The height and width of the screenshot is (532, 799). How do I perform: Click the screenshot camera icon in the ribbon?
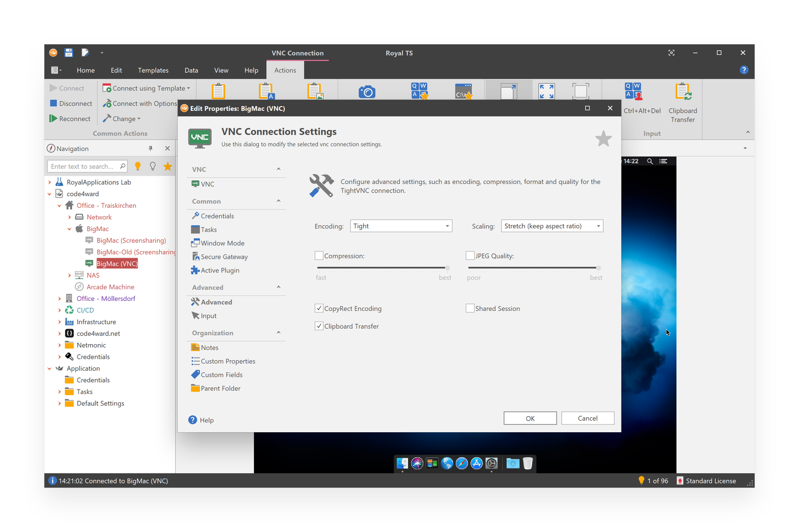(x=367, y=90)
